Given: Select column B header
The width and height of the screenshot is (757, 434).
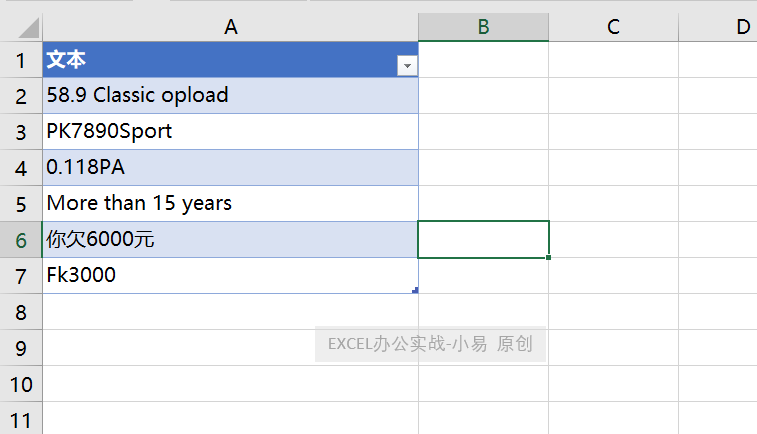Looking at the screenshot, I should (483, 27).
